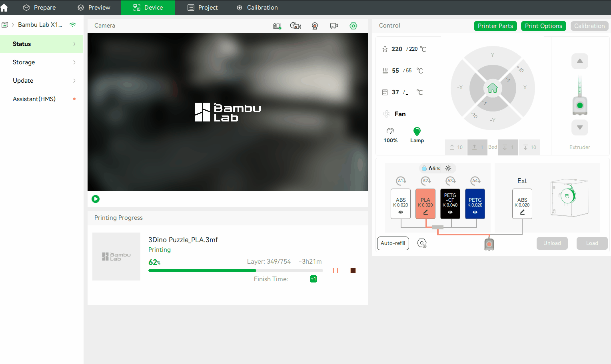The height and width of the screenshot is (364, 611).
Task: Click the AMS humidity 64% indicator
Action: tap(431, 168)
